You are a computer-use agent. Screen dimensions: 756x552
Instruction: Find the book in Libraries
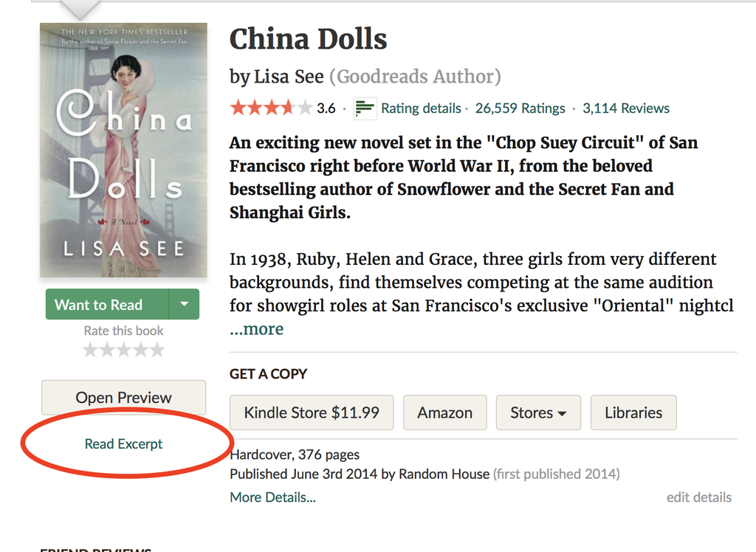(633, 413)
